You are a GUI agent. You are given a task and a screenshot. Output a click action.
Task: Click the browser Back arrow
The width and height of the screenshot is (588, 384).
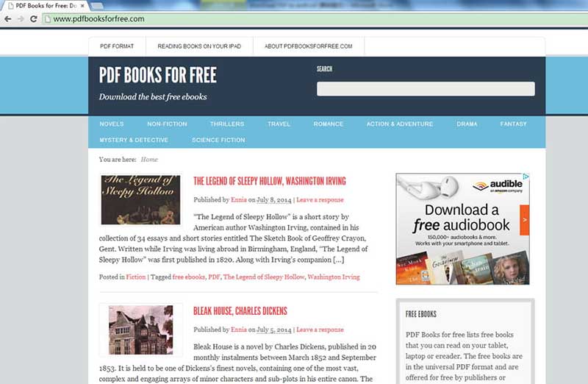point(7,19)
